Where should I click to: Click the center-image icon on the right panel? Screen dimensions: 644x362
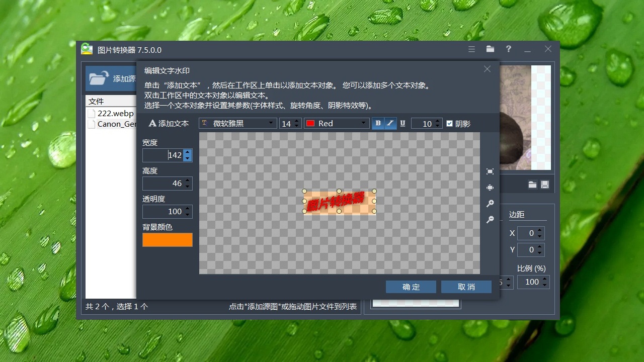490,187
